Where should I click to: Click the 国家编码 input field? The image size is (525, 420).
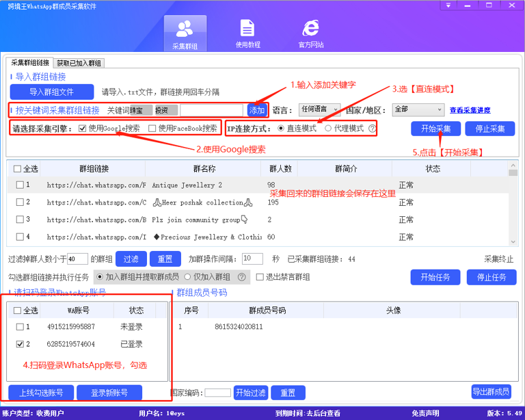coord(217,393)
